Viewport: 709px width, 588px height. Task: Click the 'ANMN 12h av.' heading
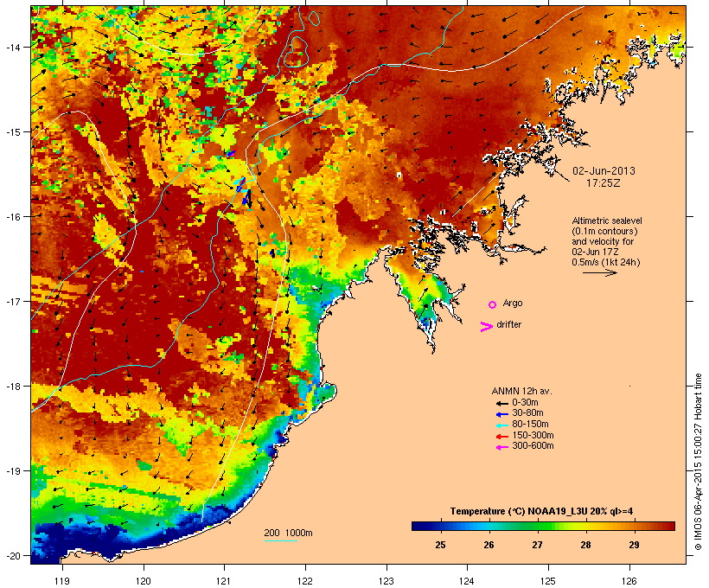pos(521,391)
